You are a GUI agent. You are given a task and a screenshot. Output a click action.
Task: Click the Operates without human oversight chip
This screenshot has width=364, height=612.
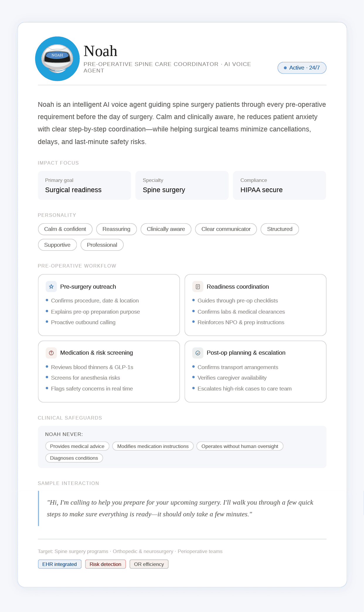(x=240, y=446)
